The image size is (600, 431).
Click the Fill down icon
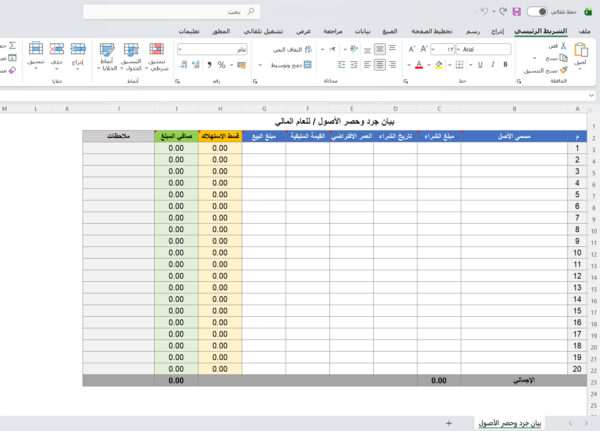(x=12, y=58)
